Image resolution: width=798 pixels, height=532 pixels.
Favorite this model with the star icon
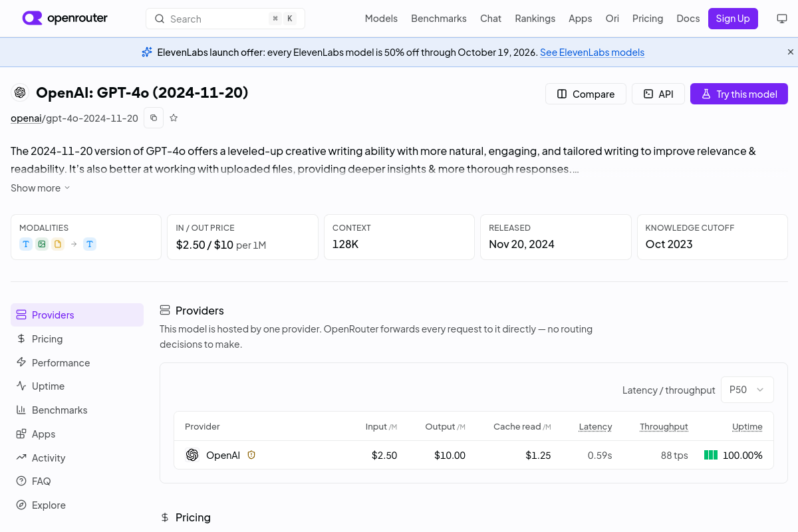(174, 118)
